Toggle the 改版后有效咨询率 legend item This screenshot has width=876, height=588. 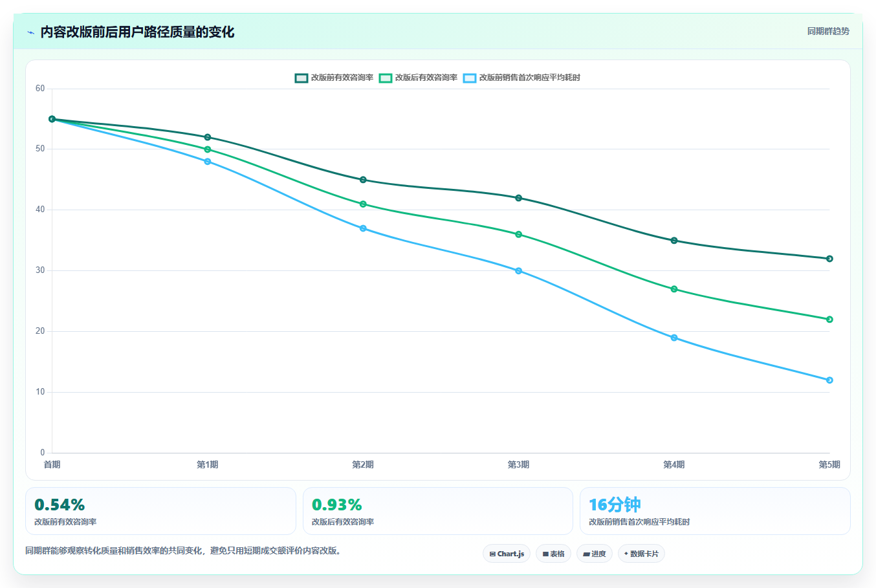tap(418, 78)
